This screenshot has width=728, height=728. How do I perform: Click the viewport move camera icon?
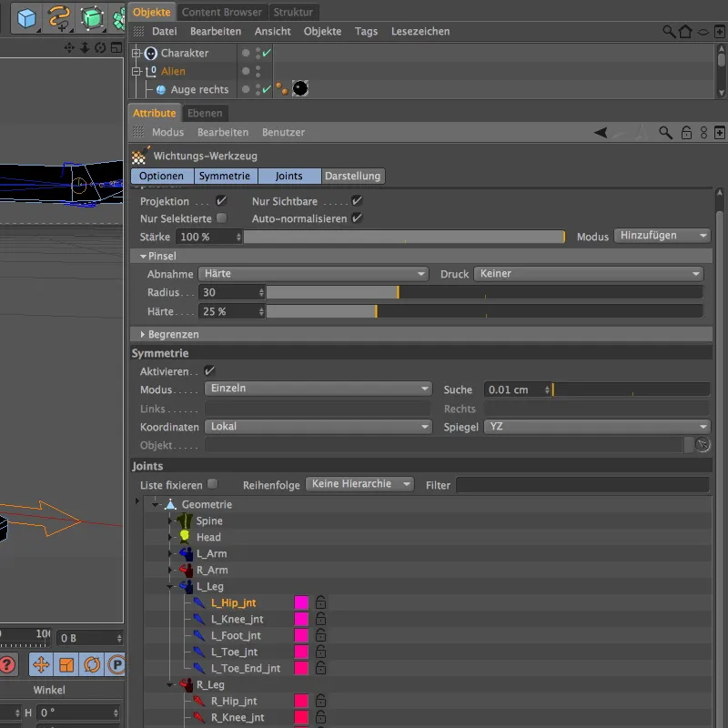point(69,47)
